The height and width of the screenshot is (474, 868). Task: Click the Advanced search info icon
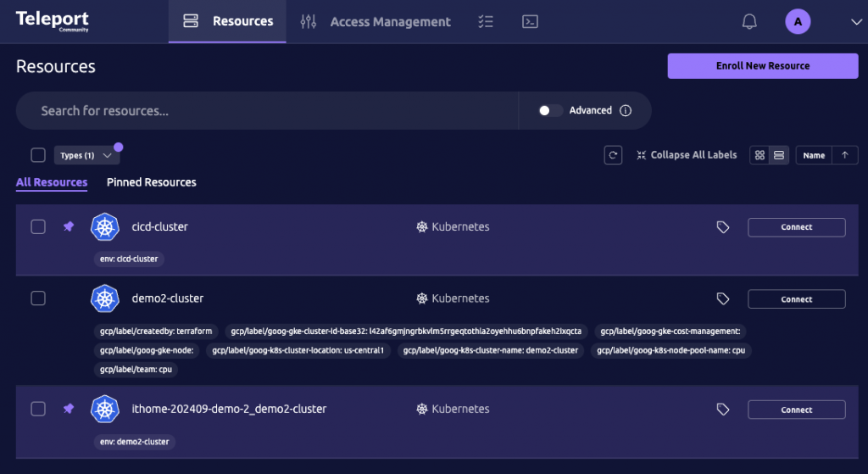pyautogui.click(x=626, y=110)
